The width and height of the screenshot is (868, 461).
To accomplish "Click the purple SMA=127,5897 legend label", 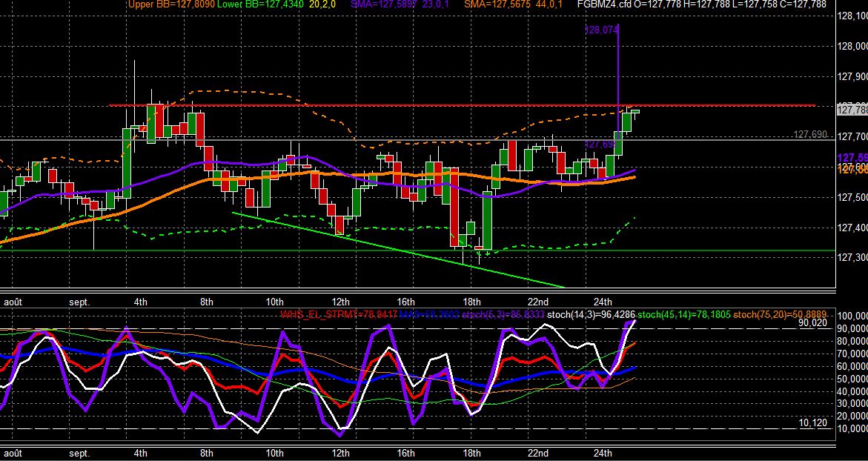I will pos(384,4).
